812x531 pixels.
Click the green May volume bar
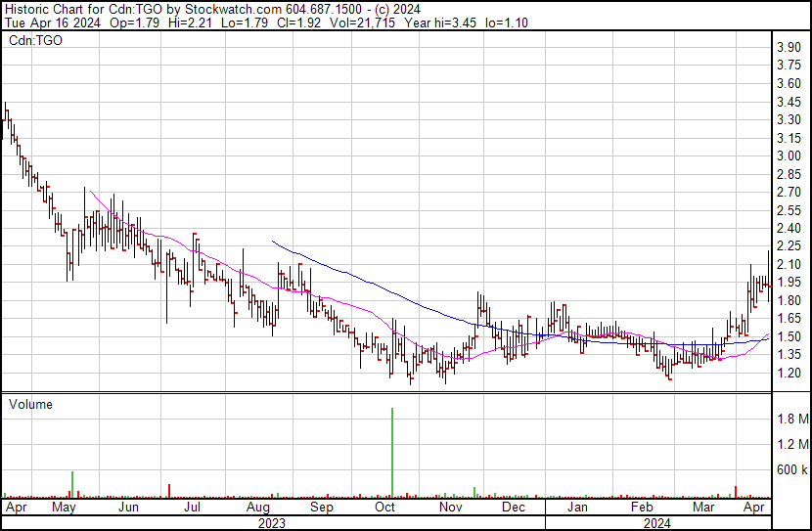[72, 484]
